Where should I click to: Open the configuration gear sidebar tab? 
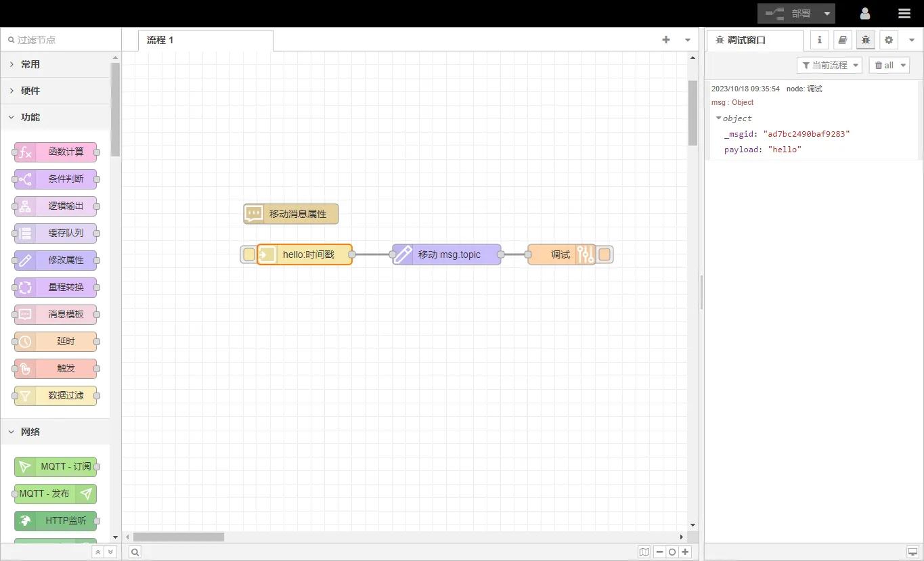coord(889,40)
